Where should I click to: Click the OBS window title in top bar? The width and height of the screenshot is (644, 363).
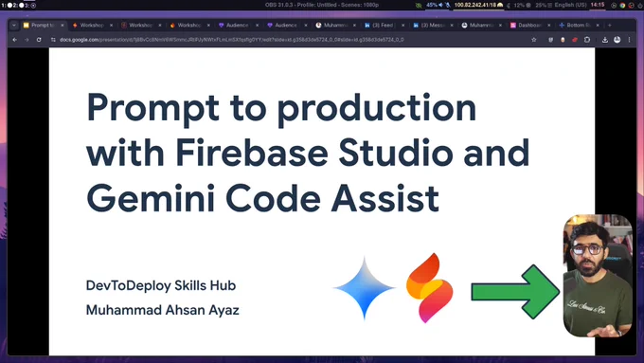tap(322, 5)
